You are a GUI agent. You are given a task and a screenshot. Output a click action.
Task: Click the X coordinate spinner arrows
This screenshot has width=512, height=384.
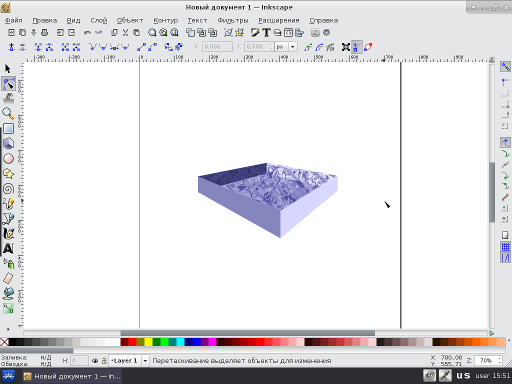tap(230, 47)
